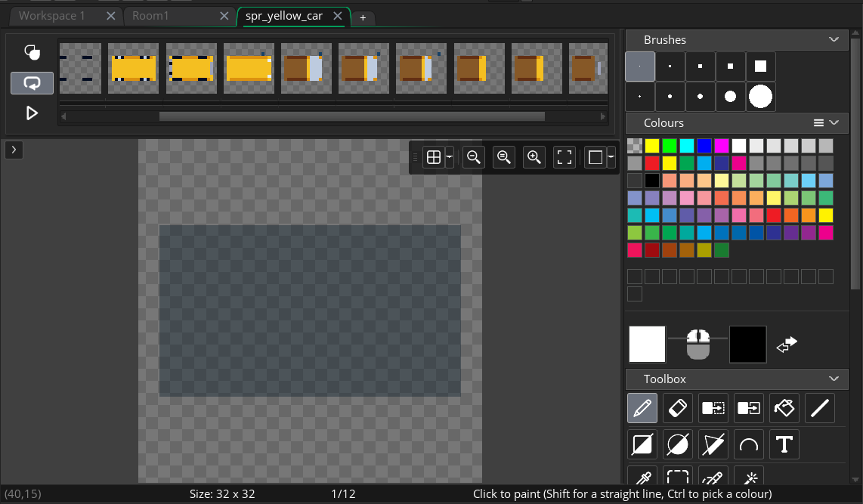
Task: Close the Room1 tab
Action: [224, 16]
